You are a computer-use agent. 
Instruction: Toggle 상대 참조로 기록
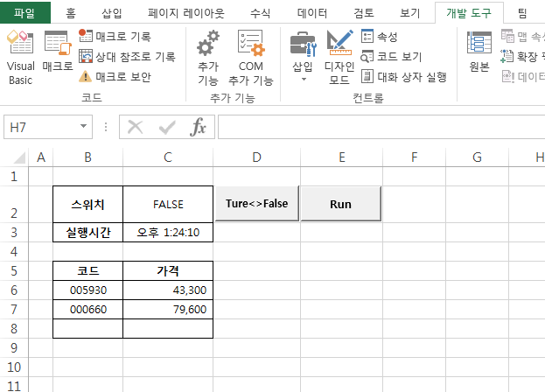[x=127, y=56]
